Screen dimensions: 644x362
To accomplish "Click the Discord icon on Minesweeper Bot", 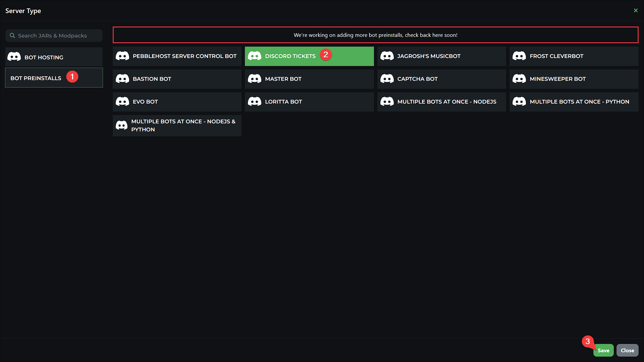I will pos(520,79).
